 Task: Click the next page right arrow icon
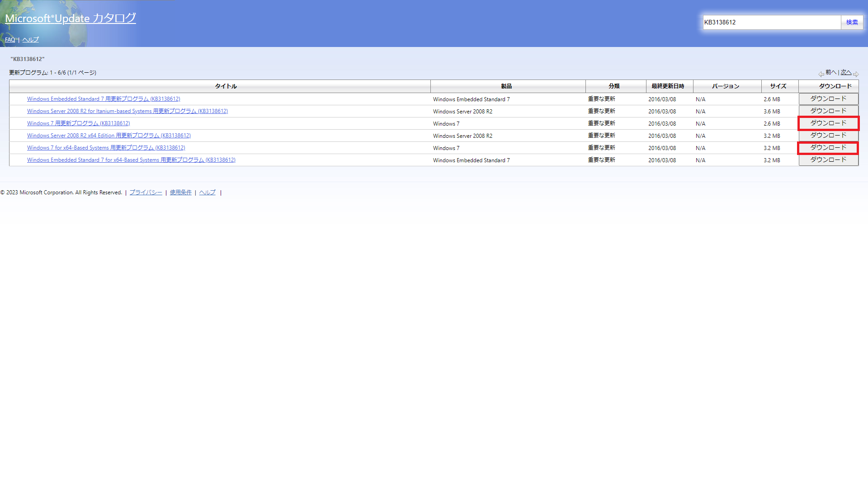(856, 74)
